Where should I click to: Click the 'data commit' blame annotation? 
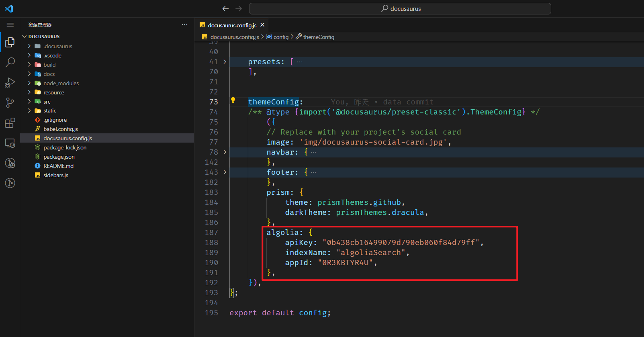tap(408, 102)
